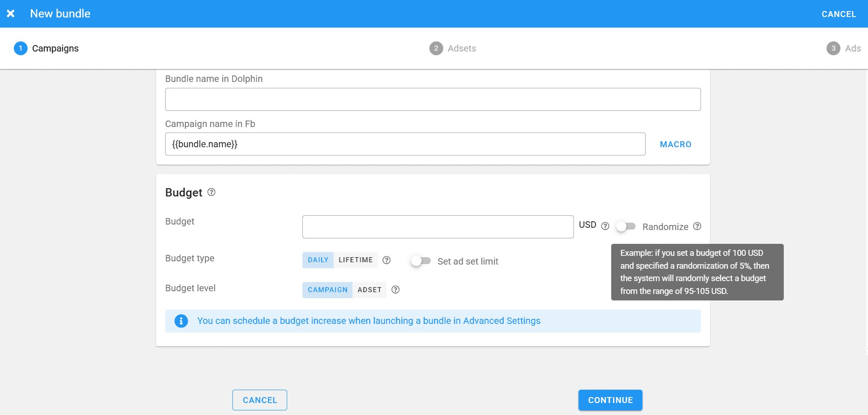Focus the Bundle name in Dolphin field

tap(433, 99)
